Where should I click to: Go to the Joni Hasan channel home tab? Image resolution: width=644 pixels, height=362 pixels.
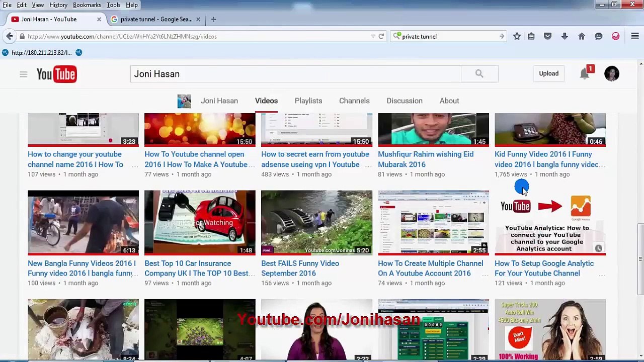point(219,101)
